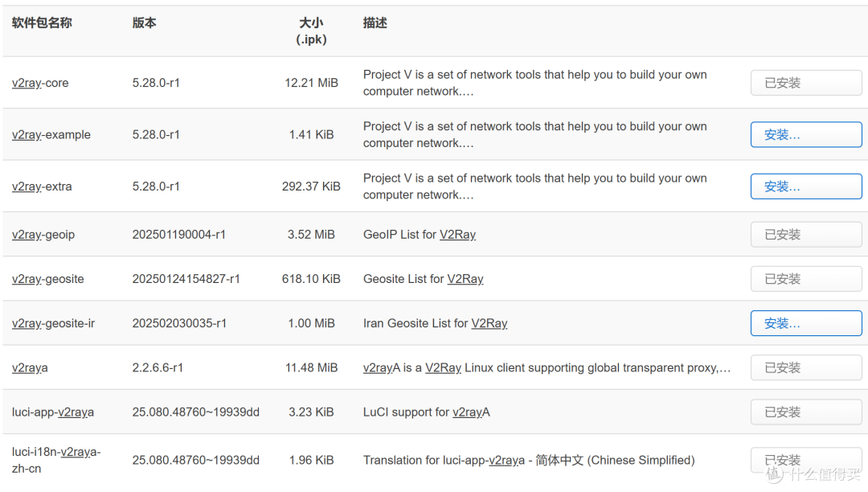868x492 pixels.
Task: Open the v2raya package link
Action: click(30, 367)
